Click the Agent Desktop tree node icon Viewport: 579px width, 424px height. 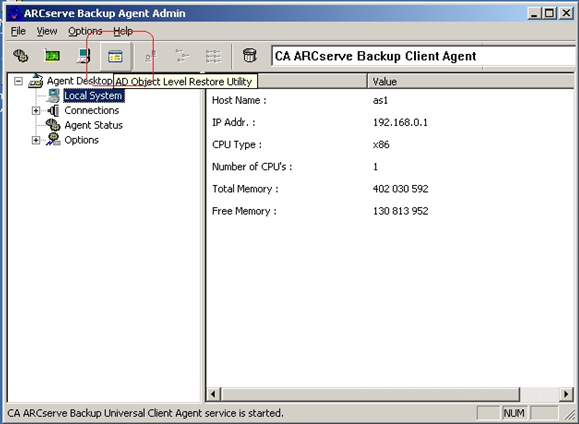point(35,81)
